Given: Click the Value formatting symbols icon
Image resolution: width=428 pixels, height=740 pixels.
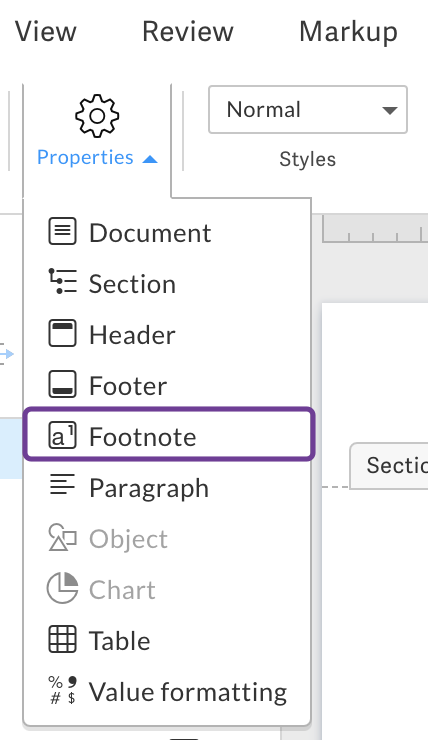Looking at the screenshot, I should point(62,690).
